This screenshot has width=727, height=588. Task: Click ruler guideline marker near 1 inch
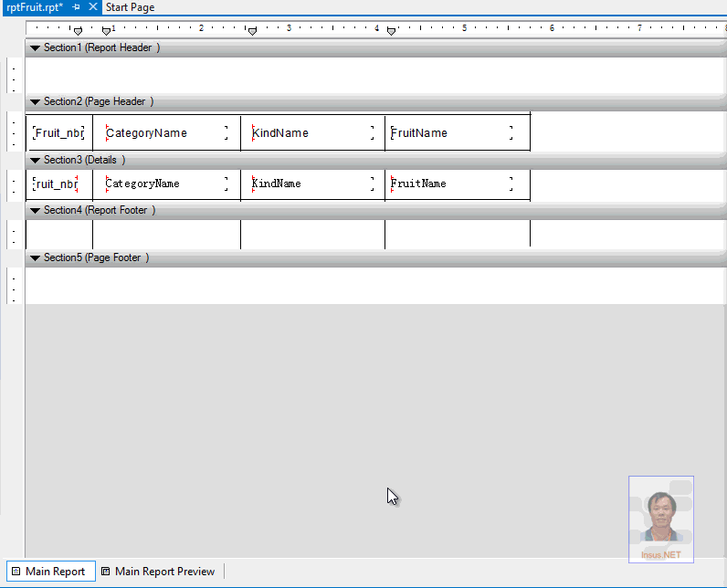click(x=106, y=31)
